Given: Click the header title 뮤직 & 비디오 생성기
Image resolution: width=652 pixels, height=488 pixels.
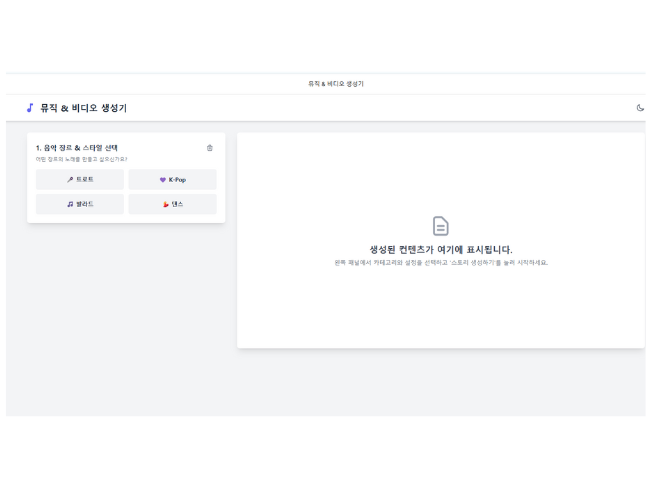Looking at the screenshot, I should coord(83,108).
